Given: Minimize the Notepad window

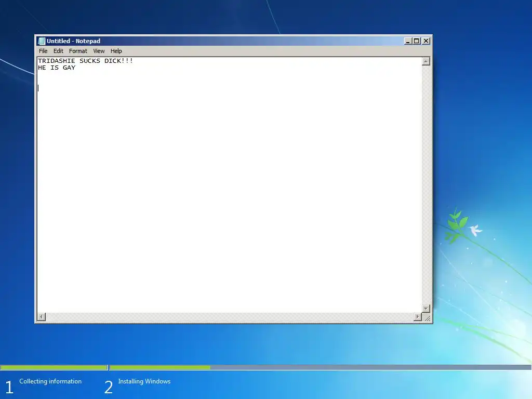Looking at the screenshot, I should pyautogui.click(x=408, y=41).
